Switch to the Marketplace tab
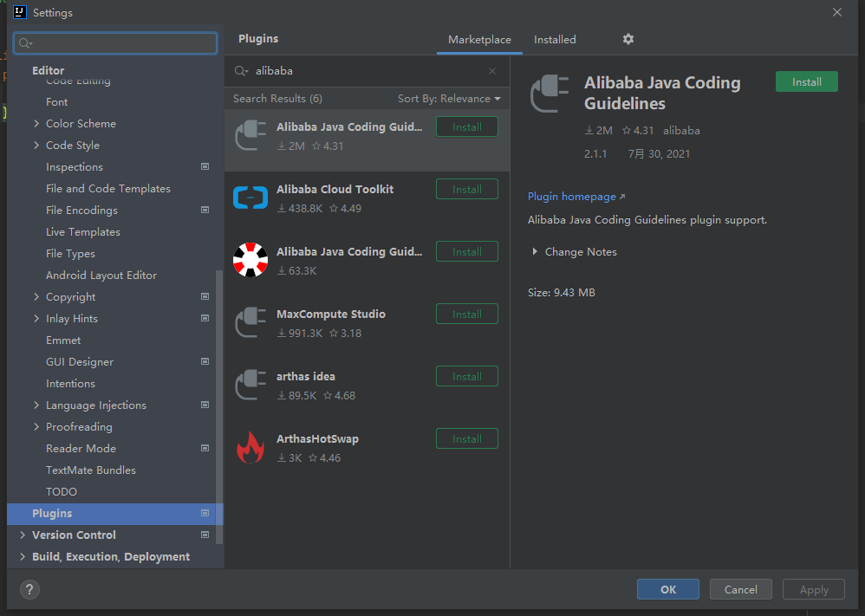This screenshot has height=616, width=865. (479, 40)
